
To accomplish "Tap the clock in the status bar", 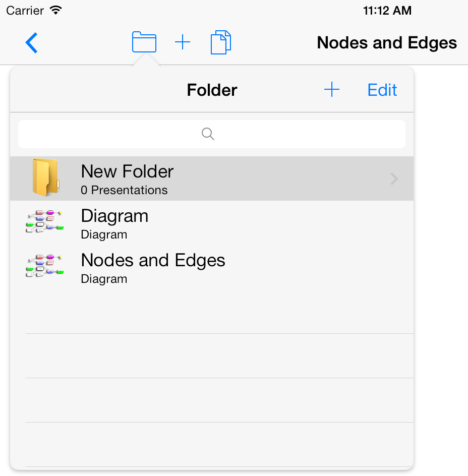I will pyautogui.click(x=387, y=10).
